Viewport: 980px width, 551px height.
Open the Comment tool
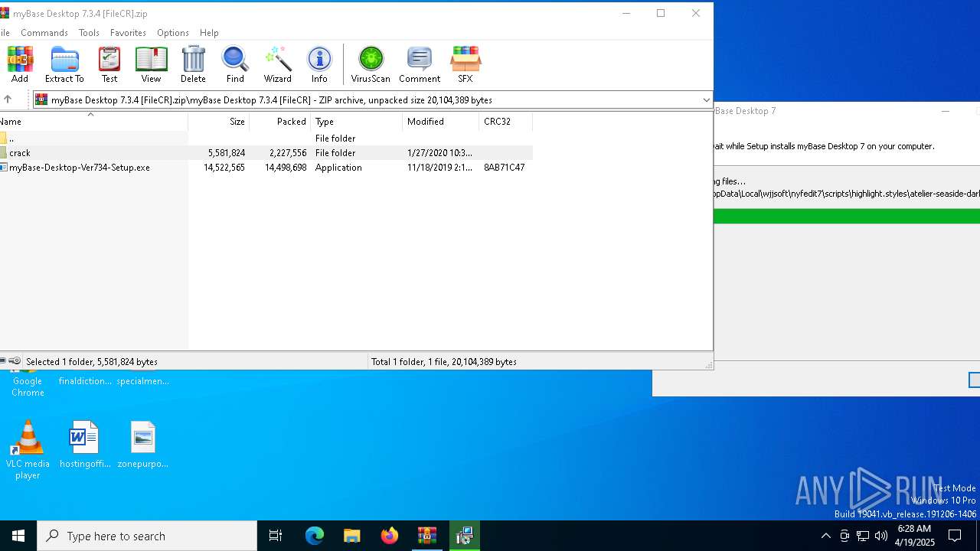420,64
